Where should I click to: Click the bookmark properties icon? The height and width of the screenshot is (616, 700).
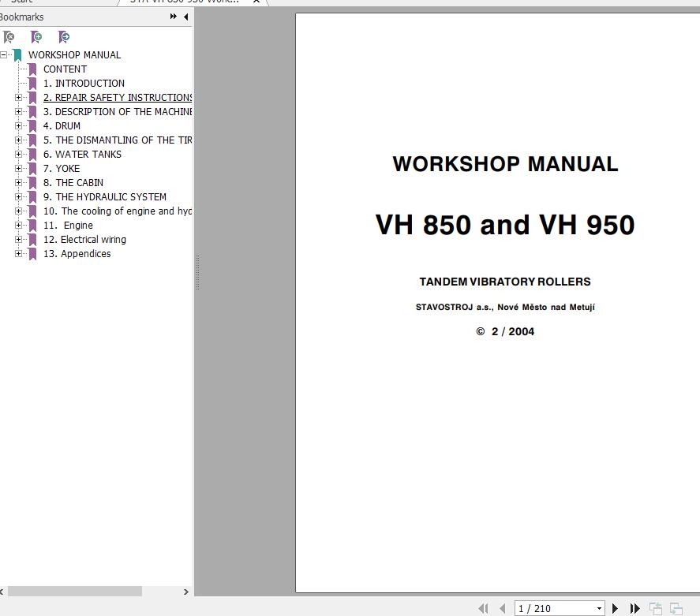point(64,37)
